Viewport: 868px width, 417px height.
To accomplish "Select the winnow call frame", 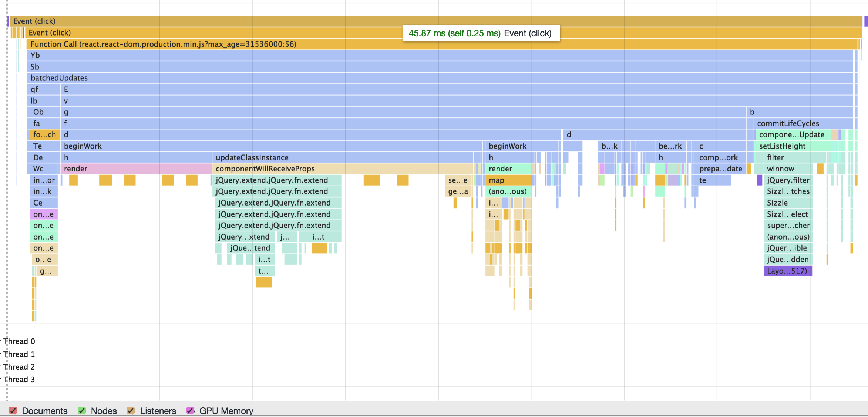I will [x=788, y=169].
